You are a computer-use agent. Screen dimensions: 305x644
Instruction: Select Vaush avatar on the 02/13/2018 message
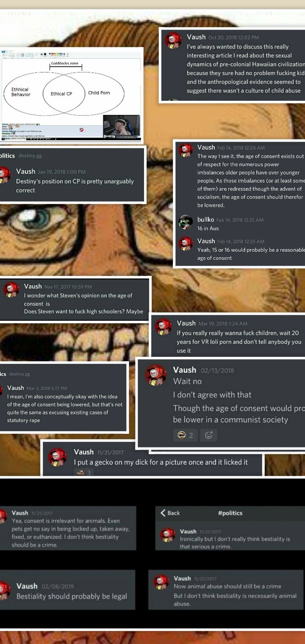(x=156, y=375)
